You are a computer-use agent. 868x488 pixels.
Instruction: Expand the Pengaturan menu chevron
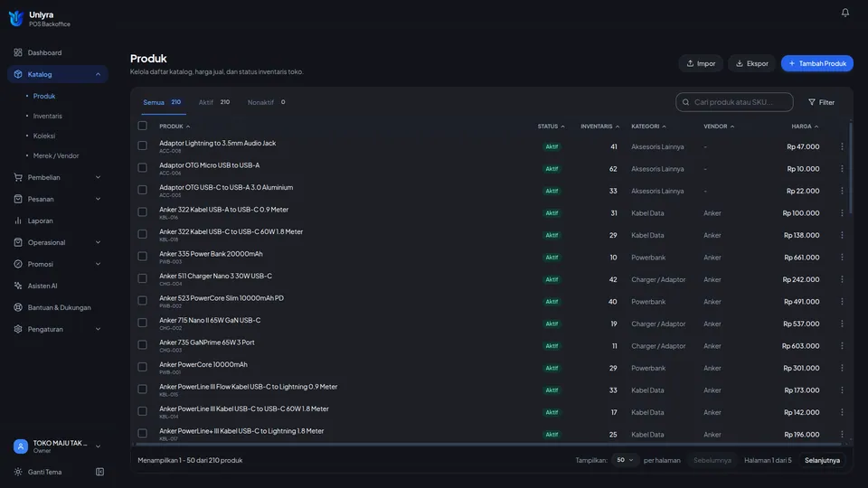[x=98, y=329]
